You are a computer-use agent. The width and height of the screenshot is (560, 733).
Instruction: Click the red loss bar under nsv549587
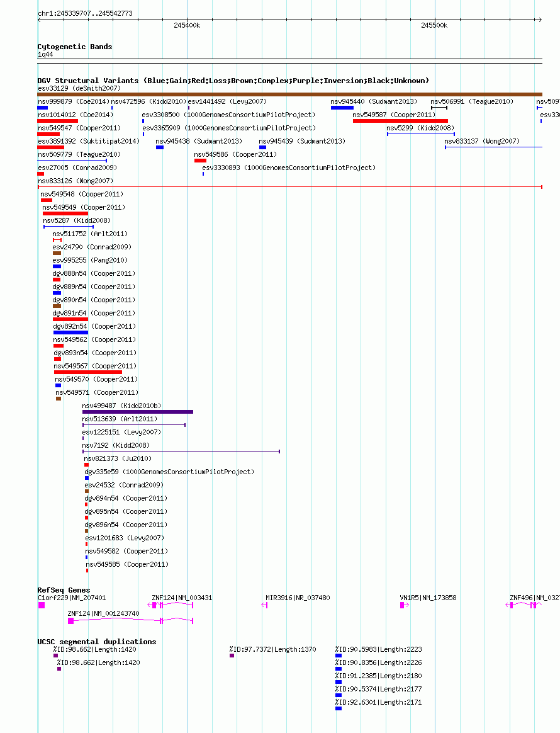pos(400,121)
